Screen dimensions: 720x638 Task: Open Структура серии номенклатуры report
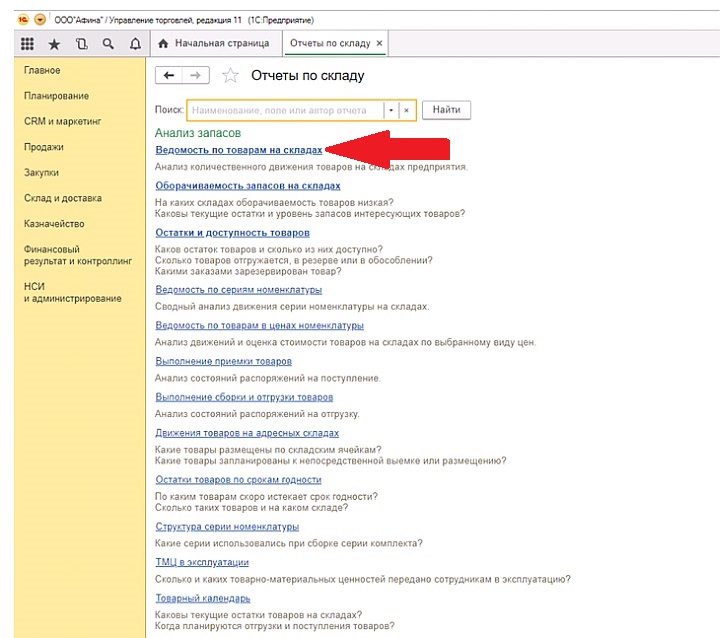click(x=227, y=527)
